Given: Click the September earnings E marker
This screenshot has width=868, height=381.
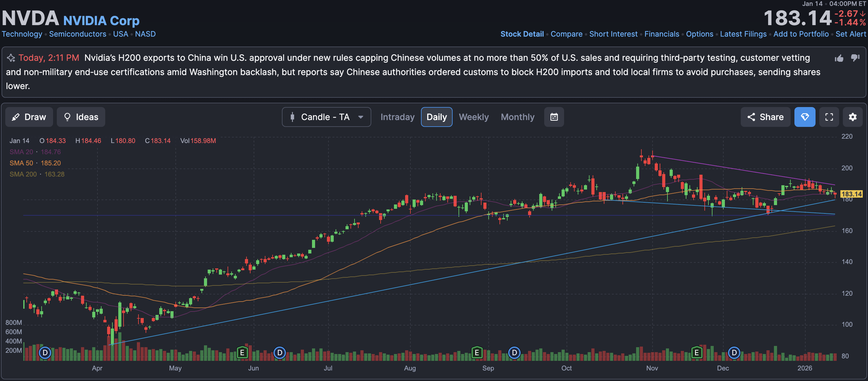Looking at the screenshot, I should pos(477,353).
